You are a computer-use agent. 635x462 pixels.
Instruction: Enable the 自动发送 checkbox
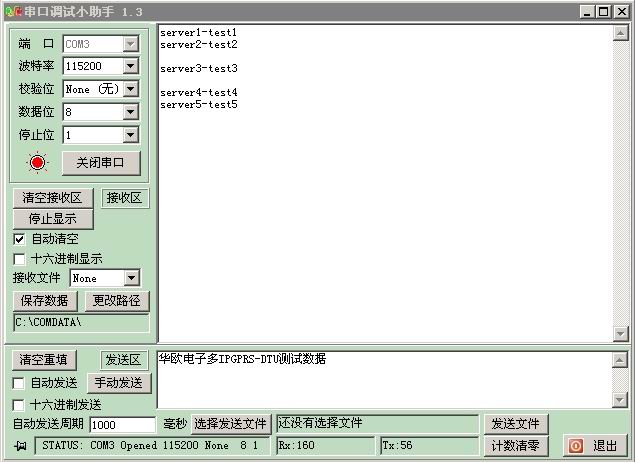coord(19,383)
